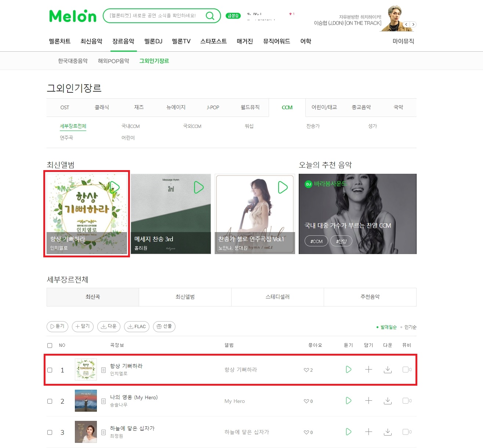Click the music video icon for song 3
The width and height of the screenshot is (483, 448).
click(406, 432)
